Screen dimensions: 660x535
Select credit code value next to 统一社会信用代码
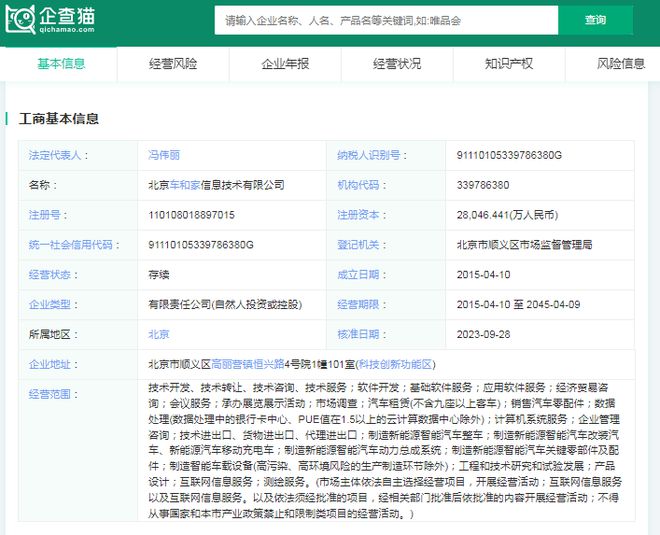[201, 245]
